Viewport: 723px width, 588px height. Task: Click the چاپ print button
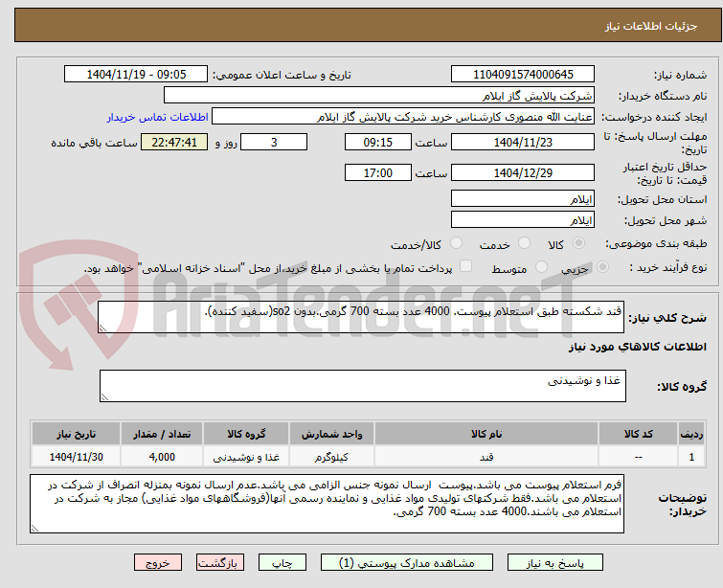[282, 563]
